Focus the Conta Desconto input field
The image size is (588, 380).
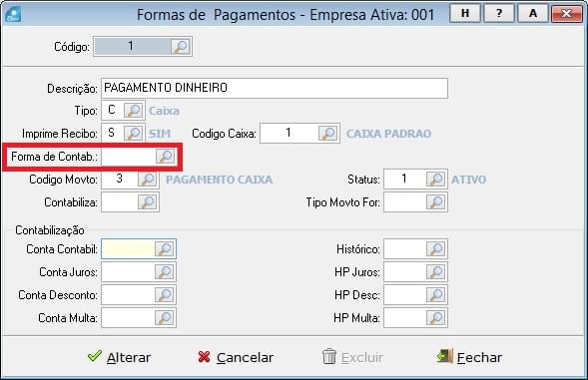point(128,295)
